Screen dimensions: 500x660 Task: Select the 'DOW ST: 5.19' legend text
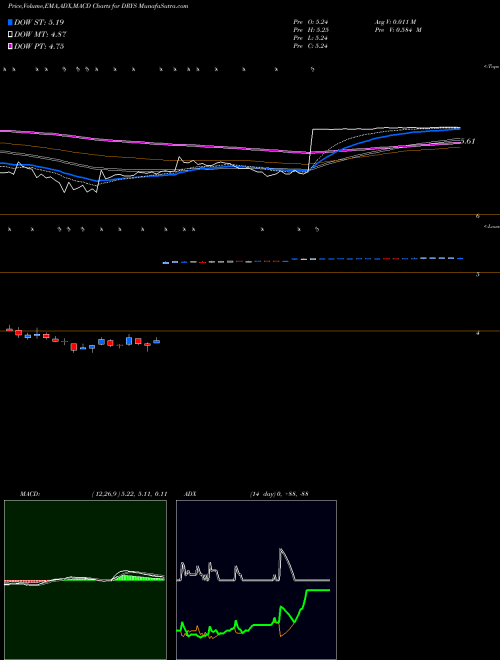(x=39, y=22)
